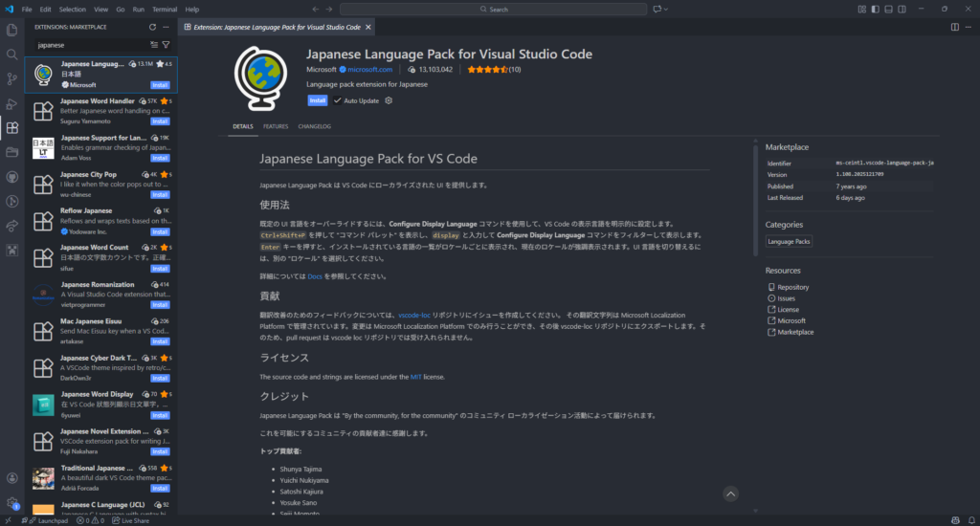
Task: Uncheck the Auto Update checkbox
Action: pos(337,100)
